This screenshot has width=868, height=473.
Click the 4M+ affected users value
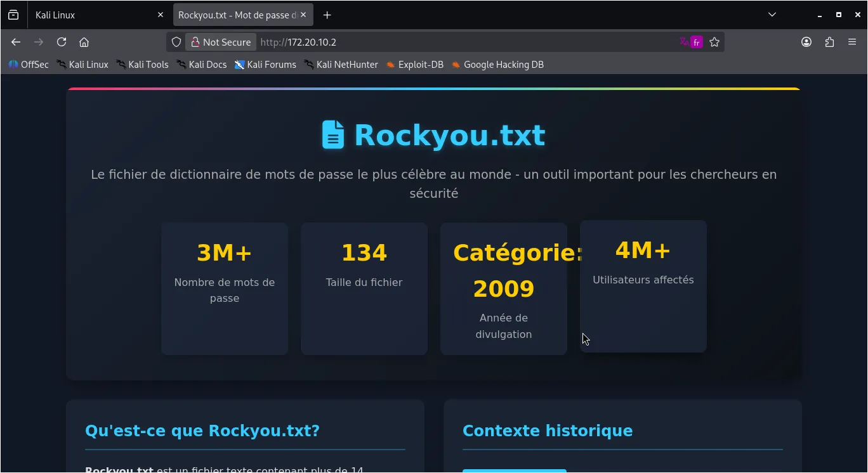tap(643, 250)
